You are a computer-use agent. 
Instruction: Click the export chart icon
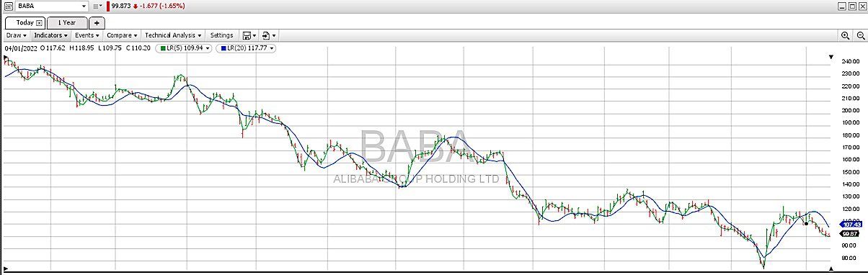tap(266, 35)
